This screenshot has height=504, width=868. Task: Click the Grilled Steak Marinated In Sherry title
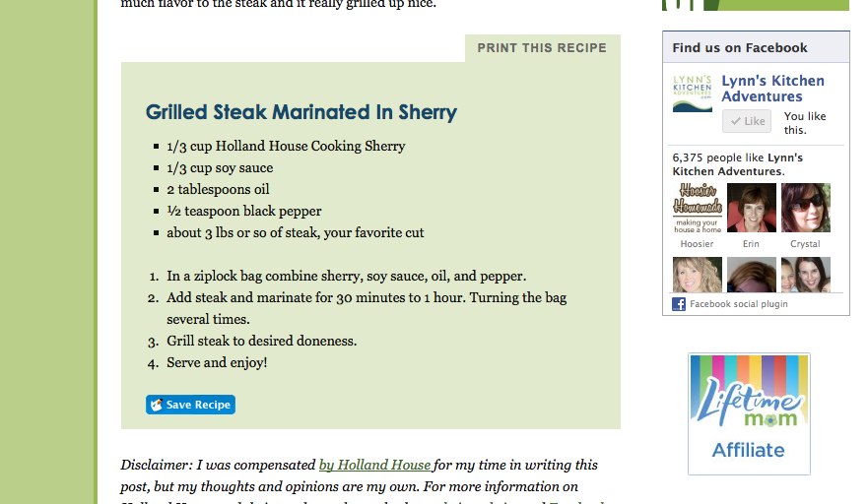[x=301, y=112]
